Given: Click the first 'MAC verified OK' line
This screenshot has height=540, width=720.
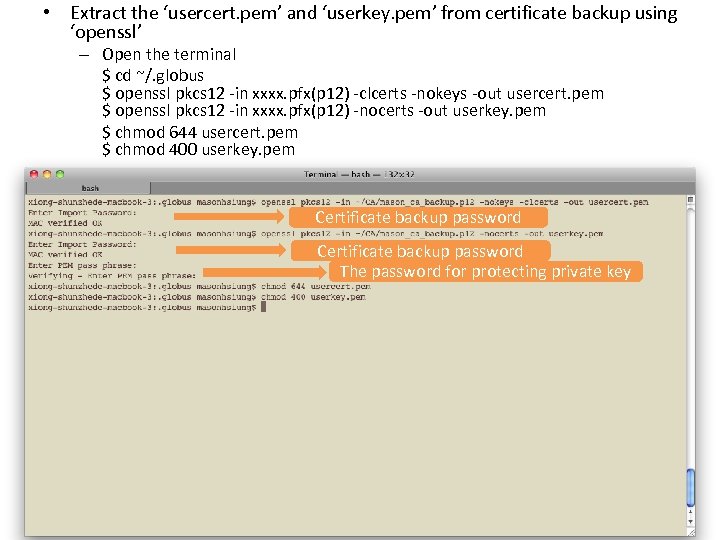Looking at the screenshot, I should point(65,223).
